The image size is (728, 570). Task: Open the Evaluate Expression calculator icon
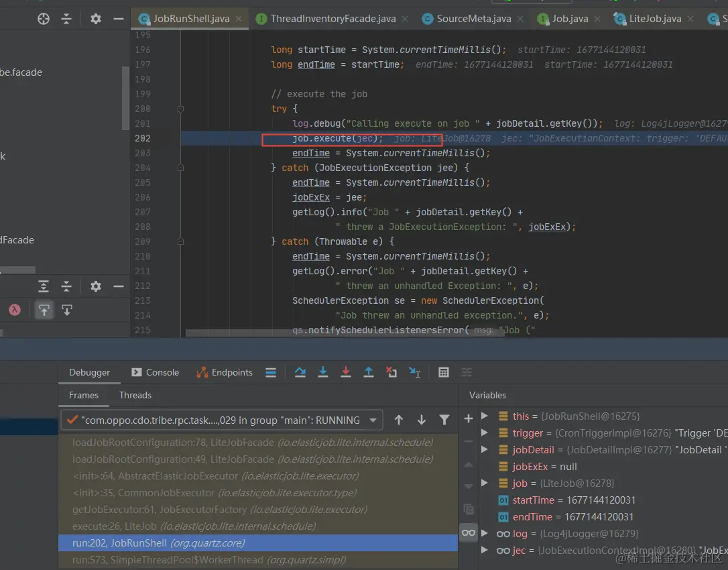[443, 372]
